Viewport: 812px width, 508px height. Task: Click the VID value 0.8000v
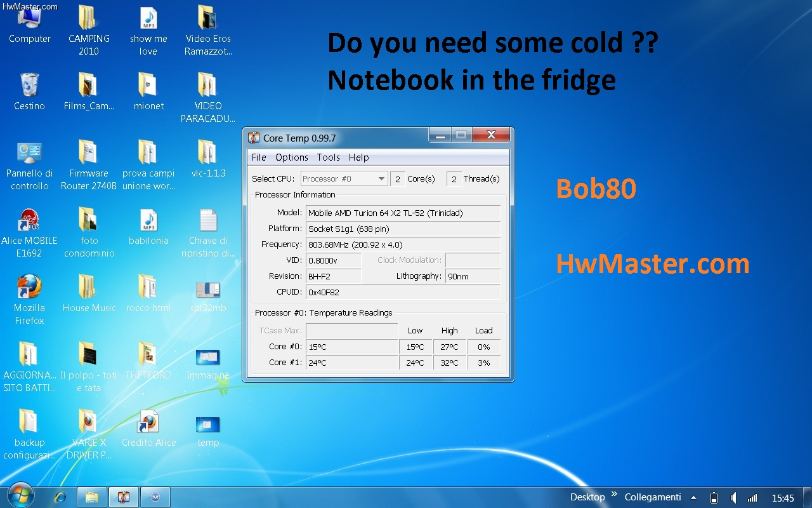334,260
